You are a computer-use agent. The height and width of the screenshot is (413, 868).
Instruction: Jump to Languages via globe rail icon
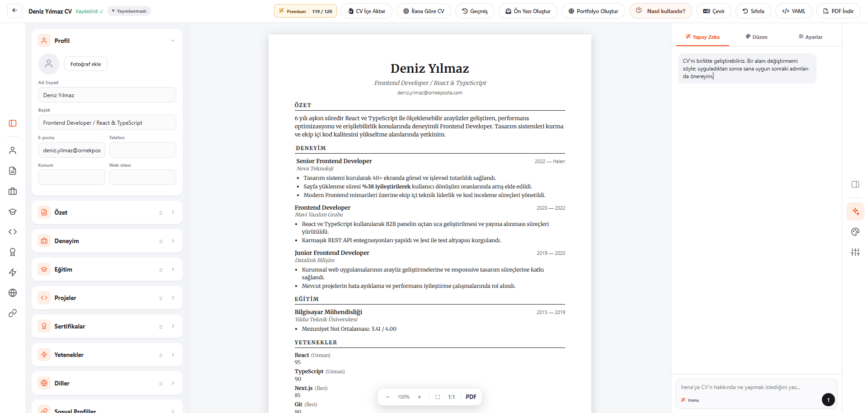13,293
